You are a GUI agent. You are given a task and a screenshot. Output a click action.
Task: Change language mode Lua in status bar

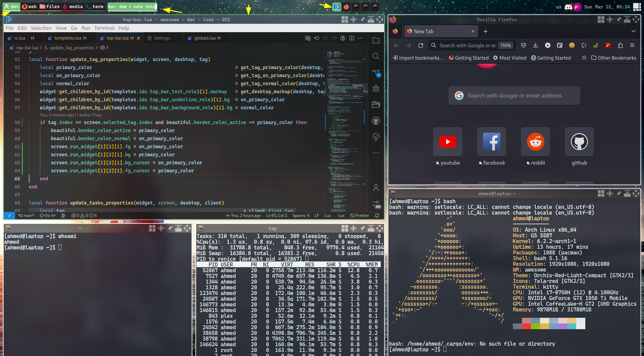pos(327,216)
